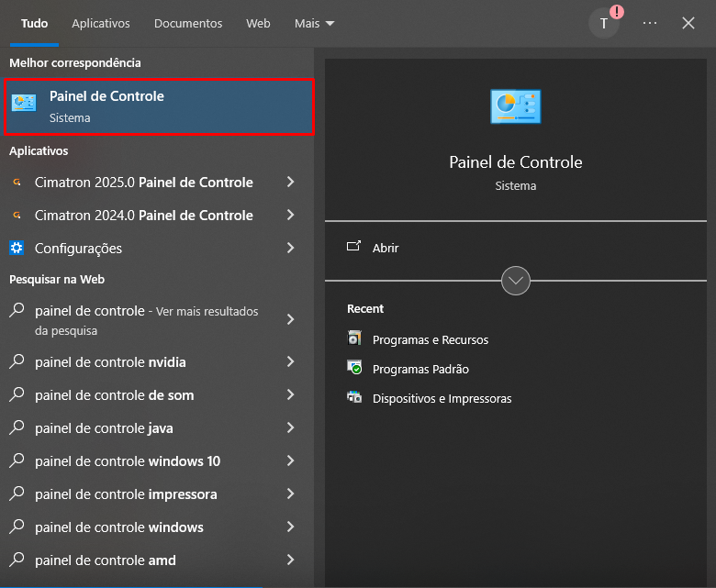Click the Cimatron 2025.0 app icon
This screenshot has height=588, width=716.
tap(17, 182)
